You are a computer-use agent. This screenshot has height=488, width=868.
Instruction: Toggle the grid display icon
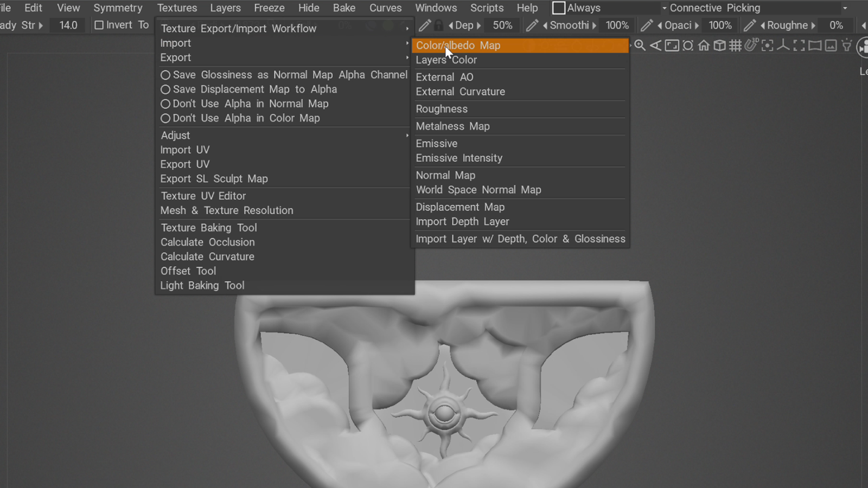[735, 46]
